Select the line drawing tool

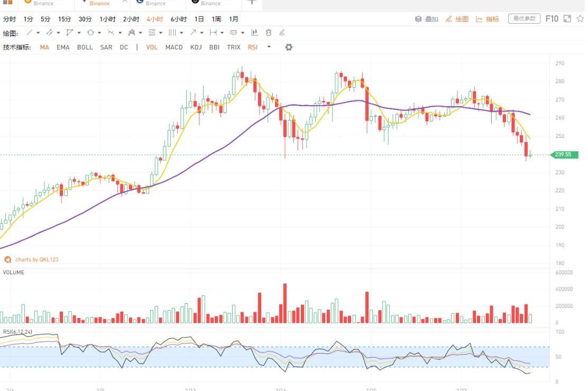29,33
